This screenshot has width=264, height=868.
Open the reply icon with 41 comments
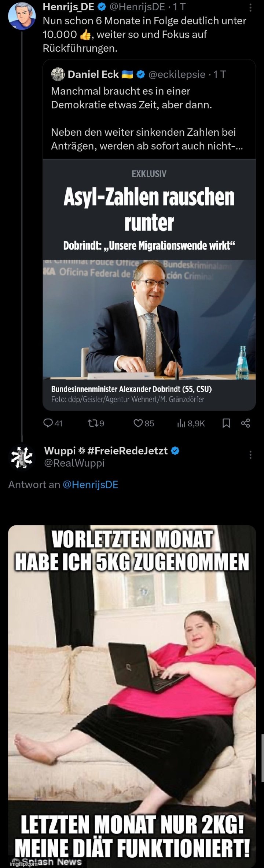48,423
